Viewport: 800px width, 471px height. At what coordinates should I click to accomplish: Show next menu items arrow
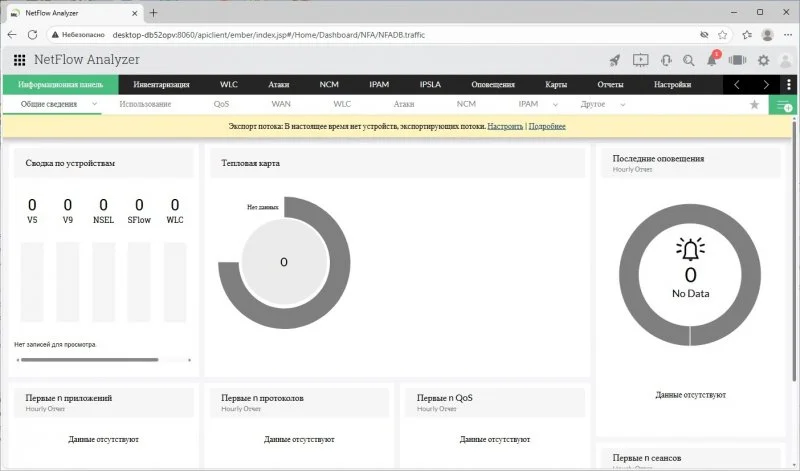pos(766,85)
